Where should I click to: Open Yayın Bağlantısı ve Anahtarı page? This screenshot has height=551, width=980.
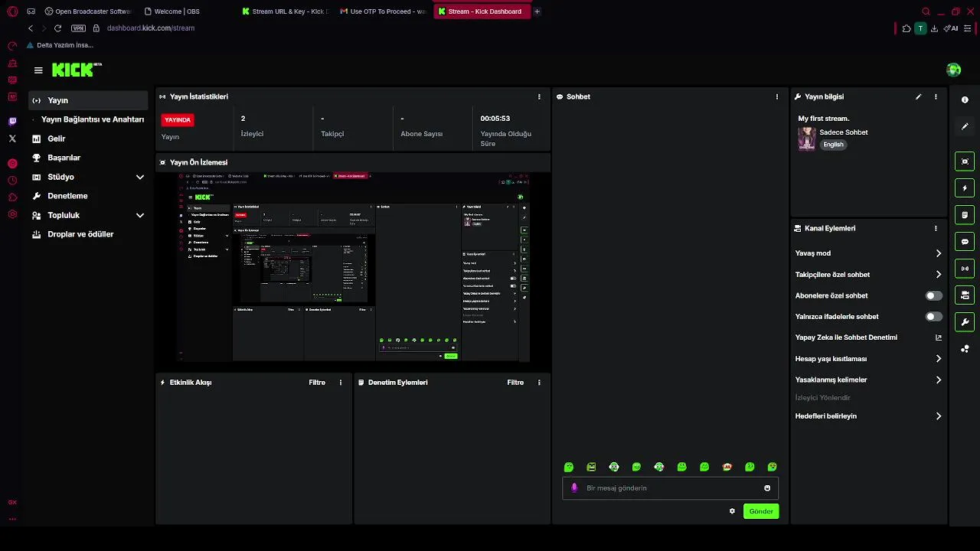click(88, 119)
